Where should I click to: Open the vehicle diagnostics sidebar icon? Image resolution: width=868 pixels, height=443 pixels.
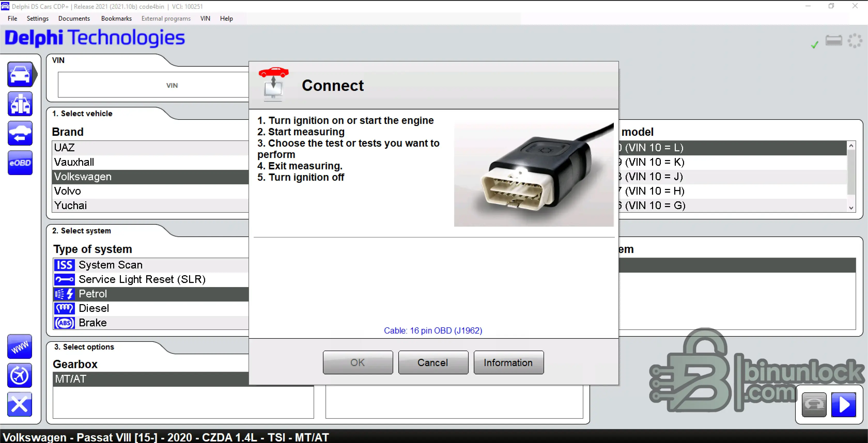pyautogui.click(x=20, y=74)
